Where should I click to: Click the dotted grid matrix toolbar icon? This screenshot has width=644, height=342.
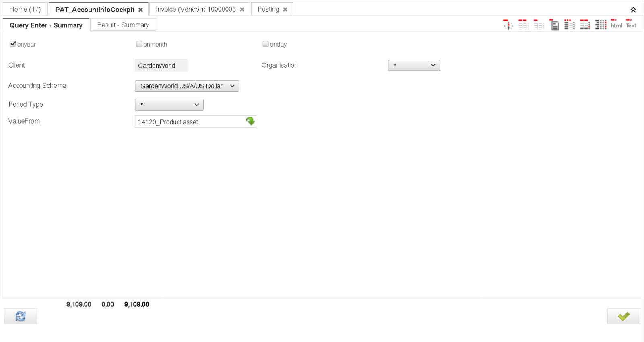click(x=601, y=25)
